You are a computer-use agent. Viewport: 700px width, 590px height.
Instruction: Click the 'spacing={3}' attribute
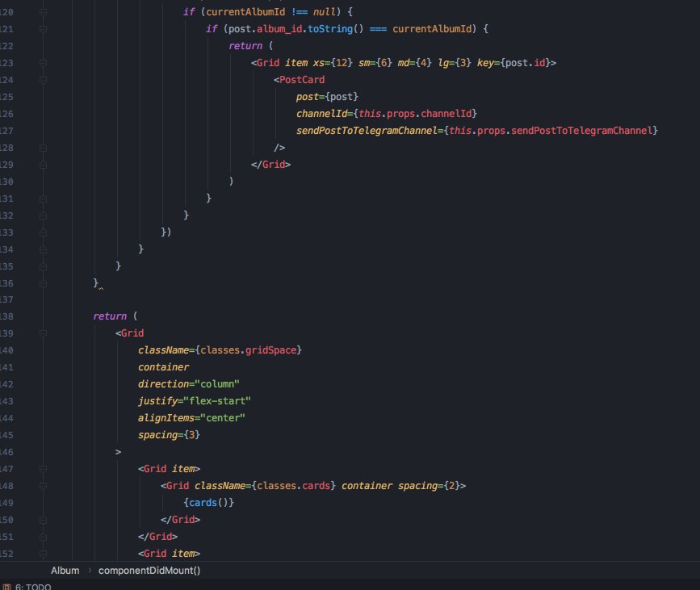[169, 435]
